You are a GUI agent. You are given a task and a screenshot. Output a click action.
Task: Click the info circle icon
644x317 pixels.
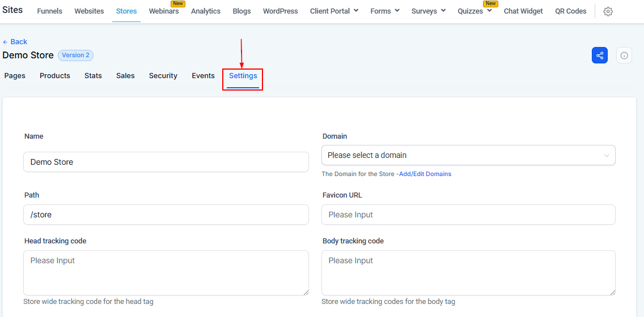coord(624,55)
